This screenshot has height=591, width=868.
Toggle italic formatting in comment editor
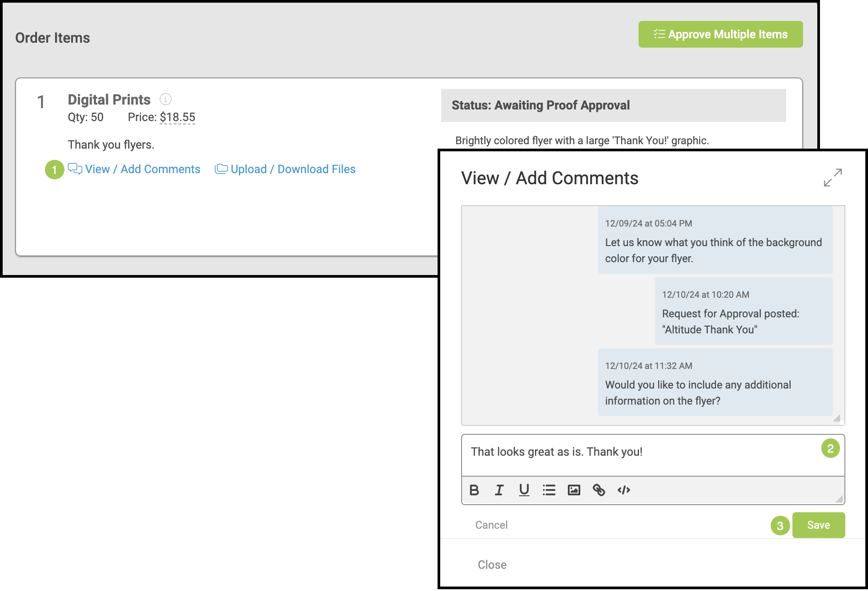click(499, 490)
